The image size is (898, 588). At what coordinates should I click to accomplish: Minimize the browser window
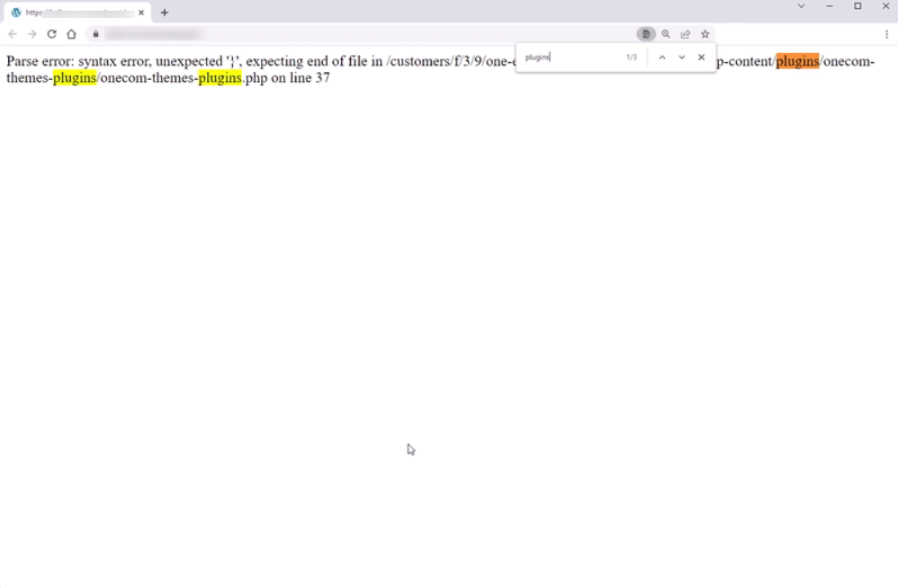pyautogui.click(x=830, y=6)
